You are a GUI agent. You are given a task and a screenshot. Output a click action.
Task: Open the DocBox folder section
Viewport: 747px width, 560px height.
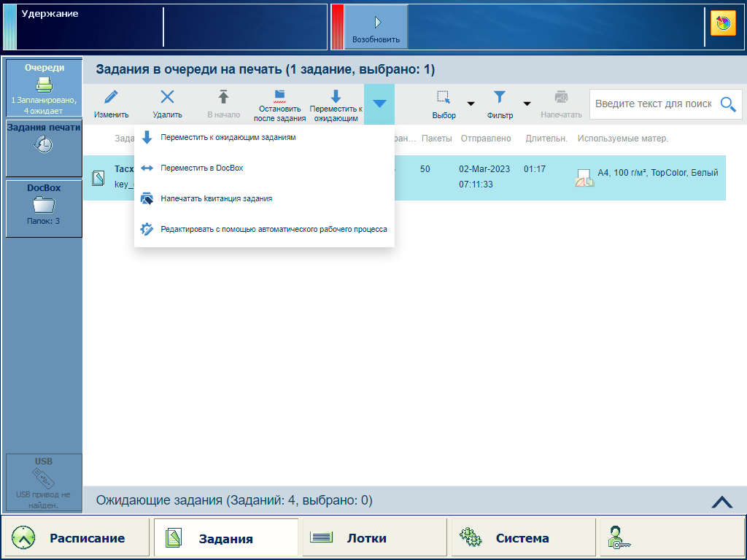click(x=44, y=208)
